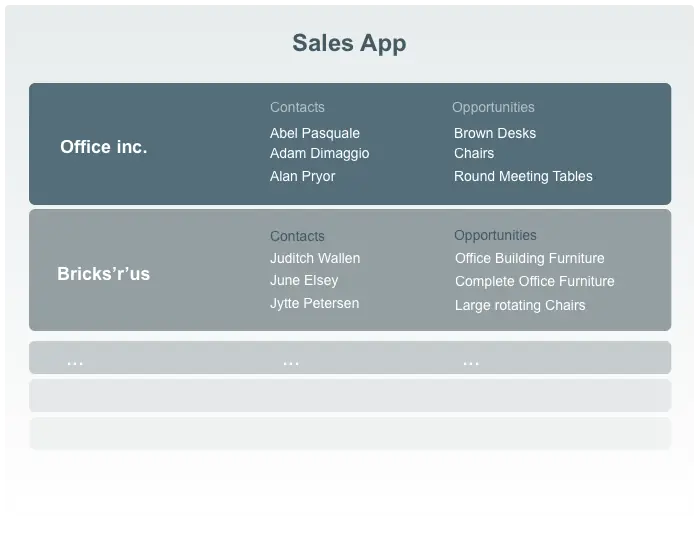
Task: Click Opportunities header in Office inc. card
Action: [x=493, y=108]
